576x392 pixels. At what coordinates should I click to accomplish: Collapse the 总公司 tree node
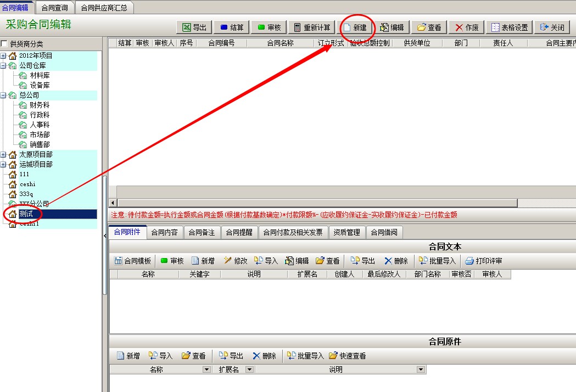pos(4,96)
